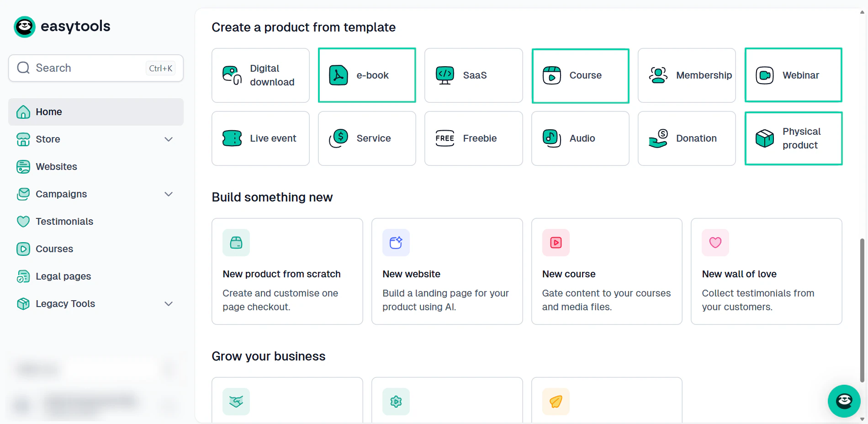Click the Audio music note icon
This screenshot has height=424, width=868.
551,138
